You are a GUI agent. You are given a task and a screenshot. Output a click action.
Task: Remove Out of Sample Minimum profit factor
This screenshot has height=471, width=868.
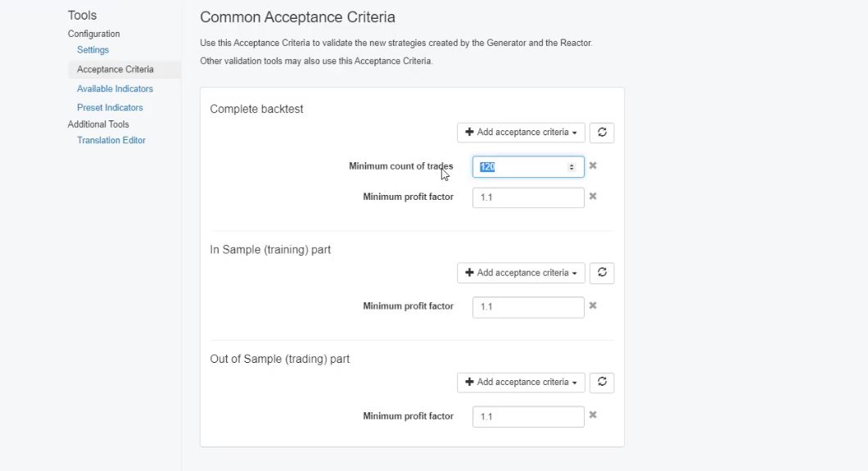[593, 415]
